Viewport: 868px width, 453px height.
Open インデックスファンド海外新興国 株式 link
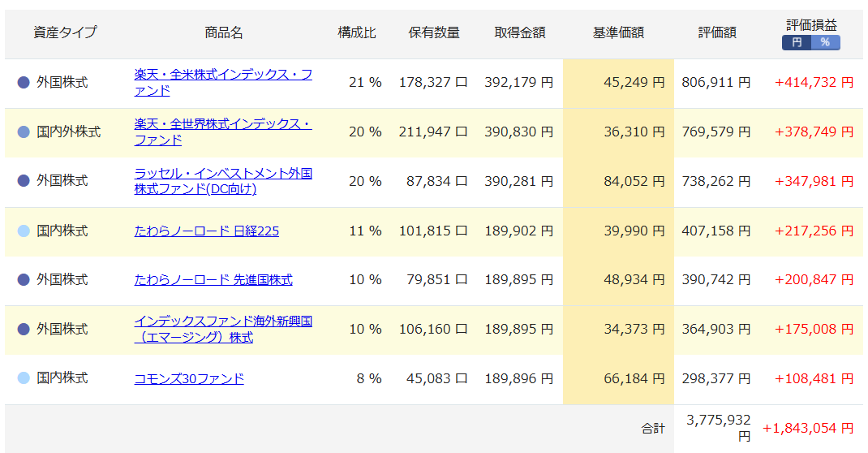coord(223,329)
